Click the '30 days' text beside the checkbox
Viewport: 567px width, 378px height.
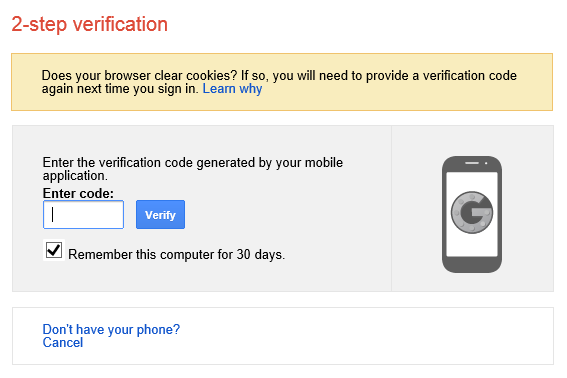pos(261,254)
